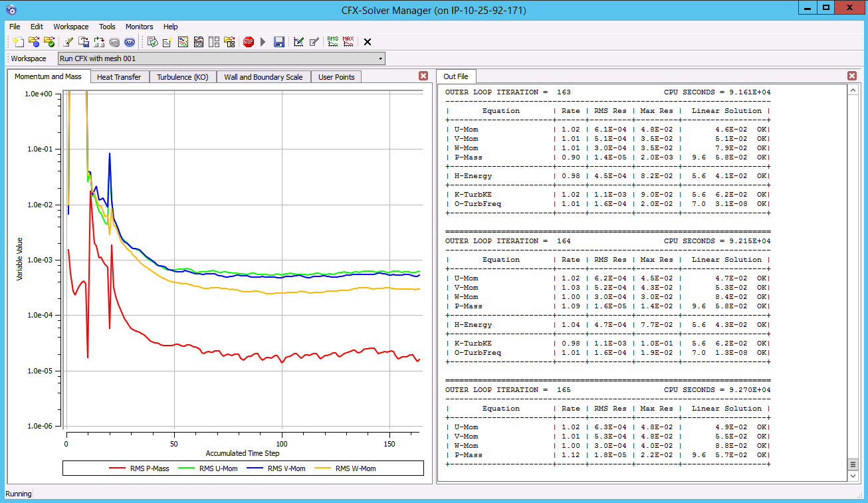Open monitor properties chart-with-check icon

point(298,42)
